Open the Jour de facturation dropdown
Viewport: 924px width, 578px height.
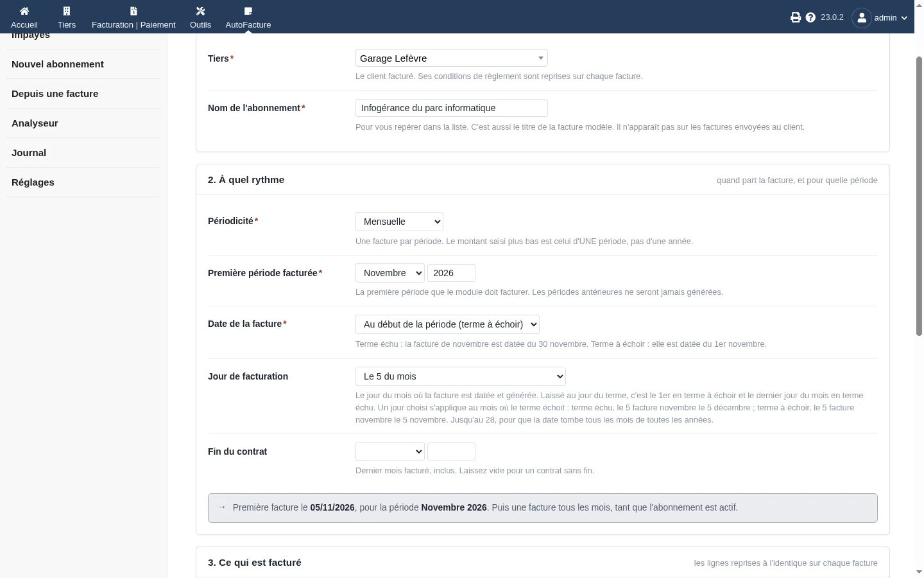click(461, 376)
